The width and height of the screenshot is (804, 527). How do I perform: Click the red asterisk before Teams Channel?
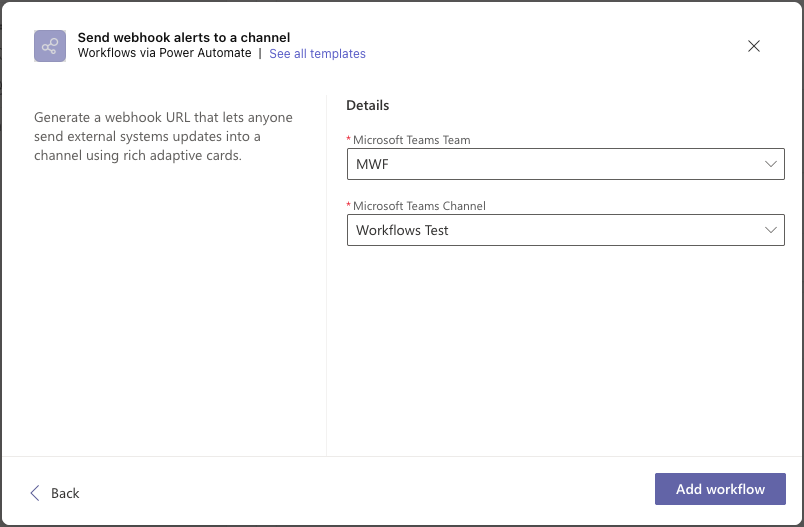coord(349,206)
